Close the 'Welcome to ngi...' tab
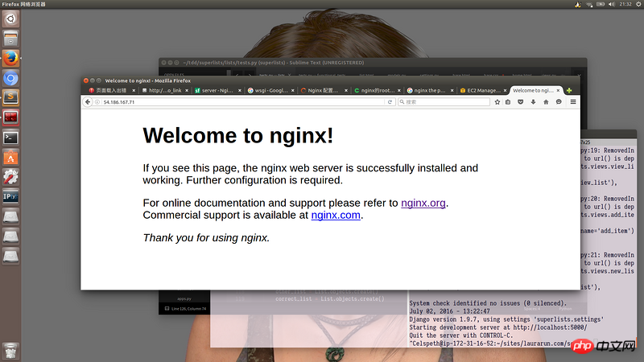 (558, 90)
